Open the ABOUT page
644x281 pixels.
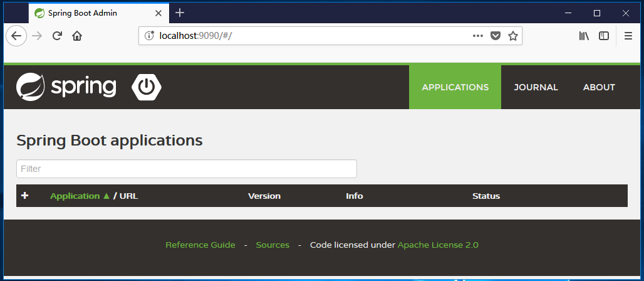tap(599, 87)
